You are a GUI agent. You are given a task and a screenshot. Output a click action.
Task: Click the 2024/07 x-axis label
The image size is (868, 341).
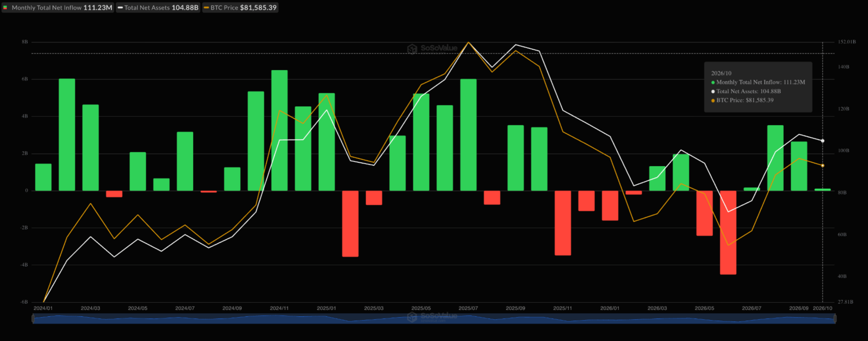tap(185, 308)
